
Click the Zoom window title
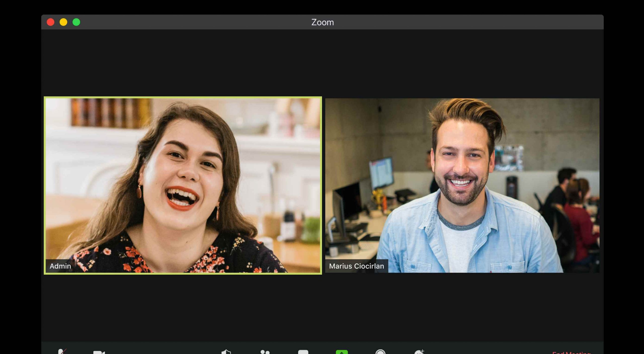pyautogui.click(x=322, y=22)
